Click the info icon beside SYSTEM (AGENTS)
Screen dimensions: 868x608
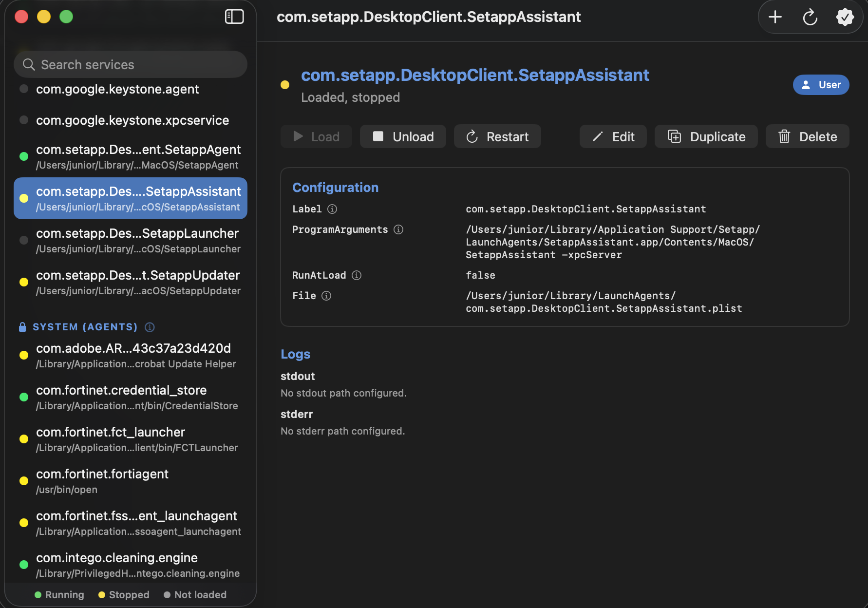[150, 327]
